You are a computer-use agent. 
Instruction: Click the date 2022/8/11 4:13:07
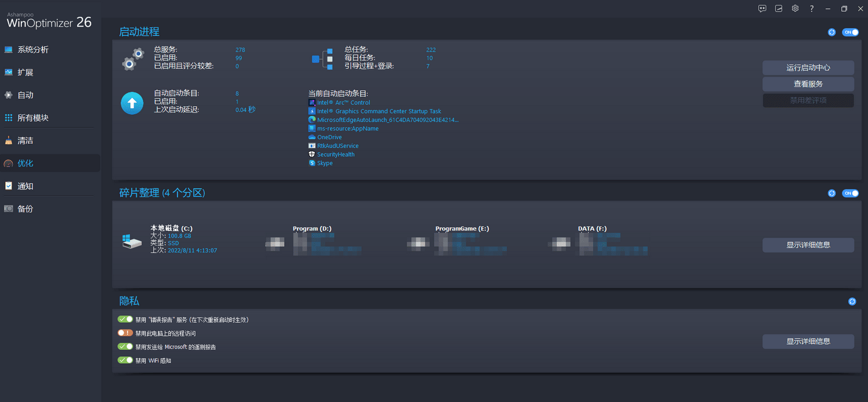point(192,250)
